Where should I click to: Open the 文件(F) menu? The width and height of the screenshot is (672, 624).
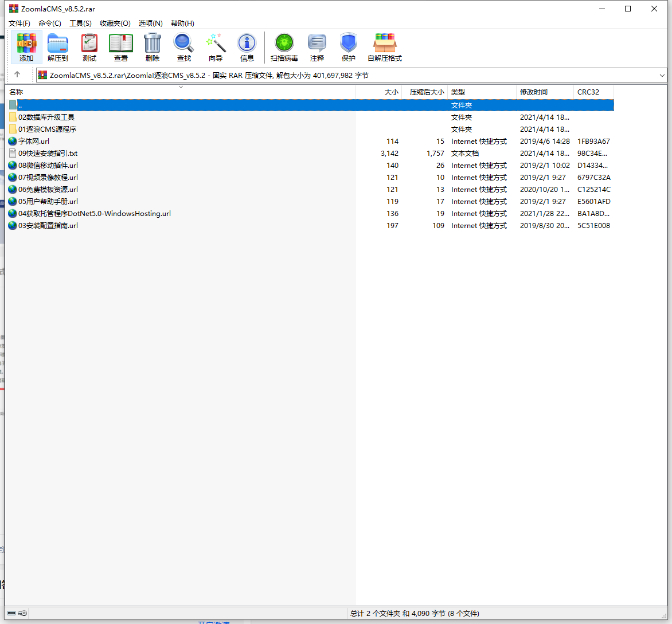coord(19,23)
